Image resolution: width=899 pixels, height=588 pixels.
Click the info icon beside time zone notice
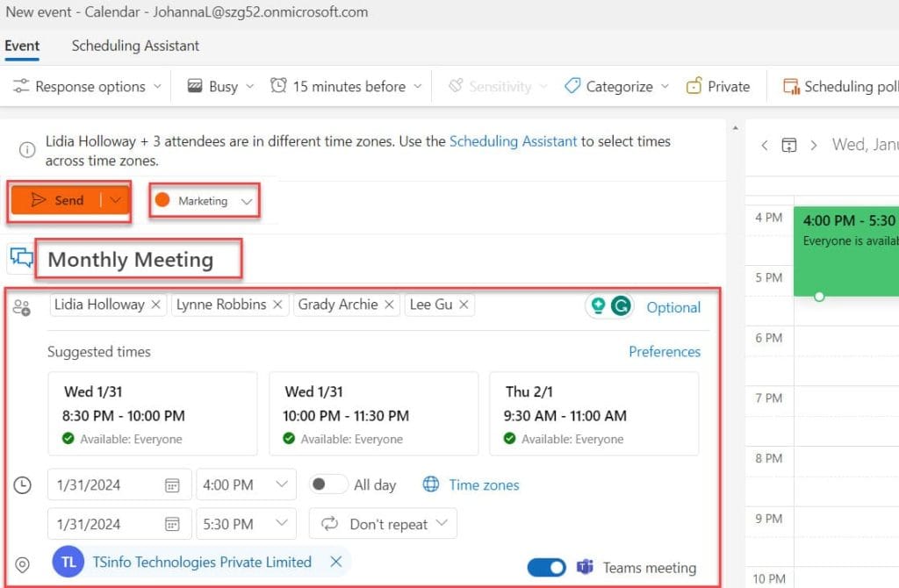pyautogui.click(x=27, y=150)
